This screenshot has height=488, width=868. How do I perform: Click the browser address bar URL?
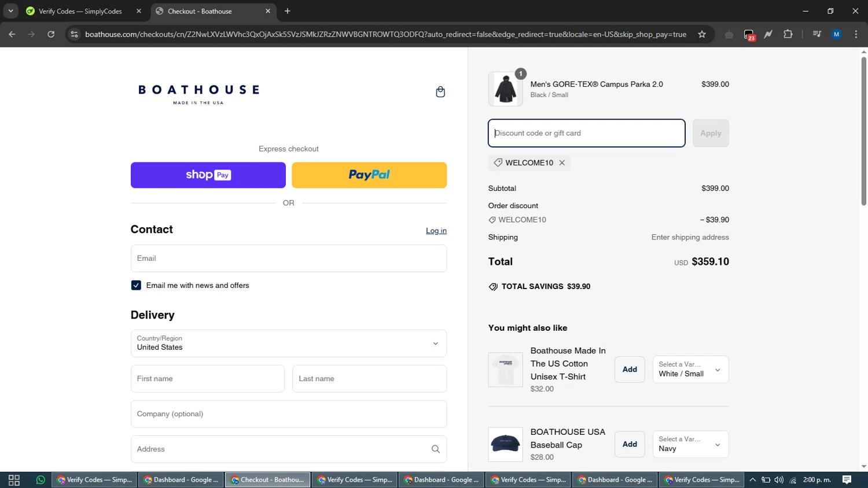pyautogui.click(x=385, y=34)
